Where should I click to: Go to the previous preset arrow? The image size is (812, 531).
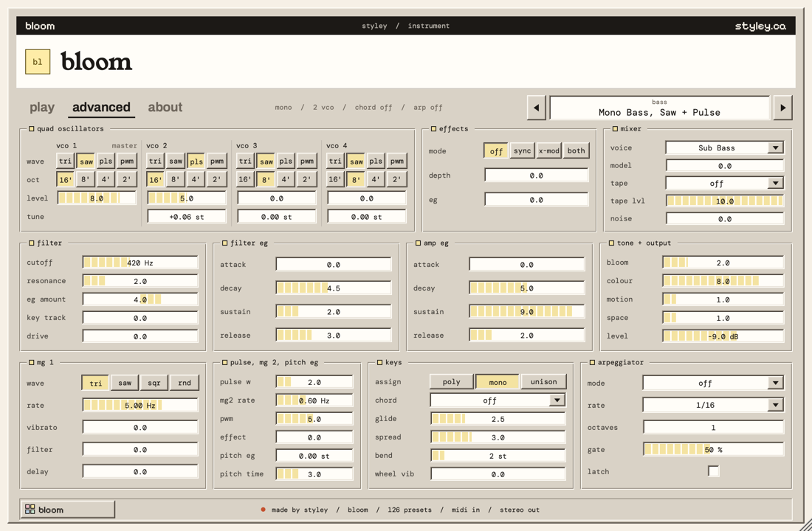tap(536, 108)
